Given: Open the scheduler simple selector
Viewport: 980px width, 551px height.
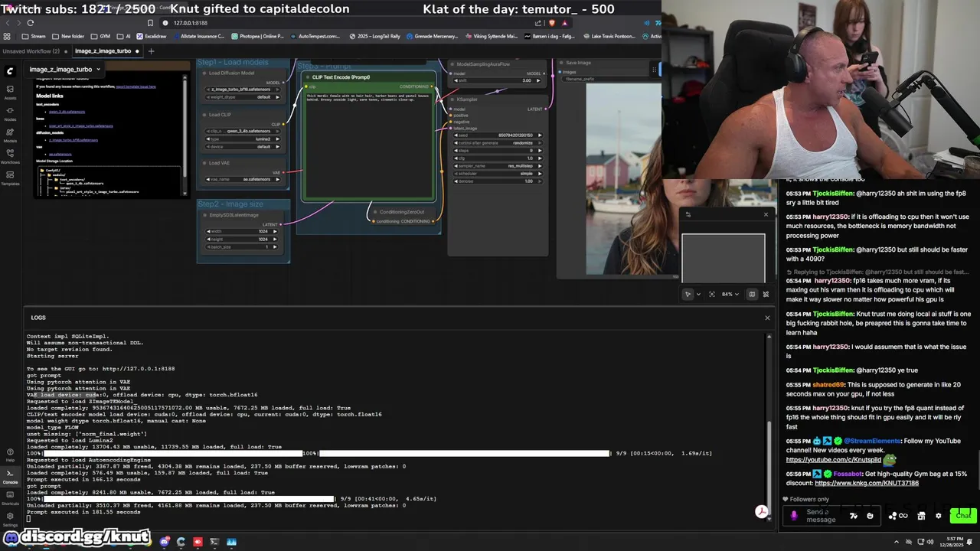Looking at the screenshot, I should pos(498,174).
